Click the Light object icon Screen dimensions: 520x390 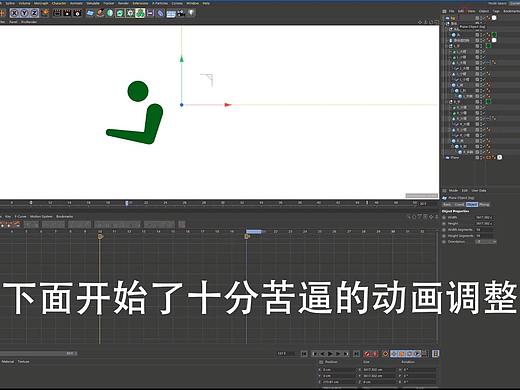click(191, 13)
